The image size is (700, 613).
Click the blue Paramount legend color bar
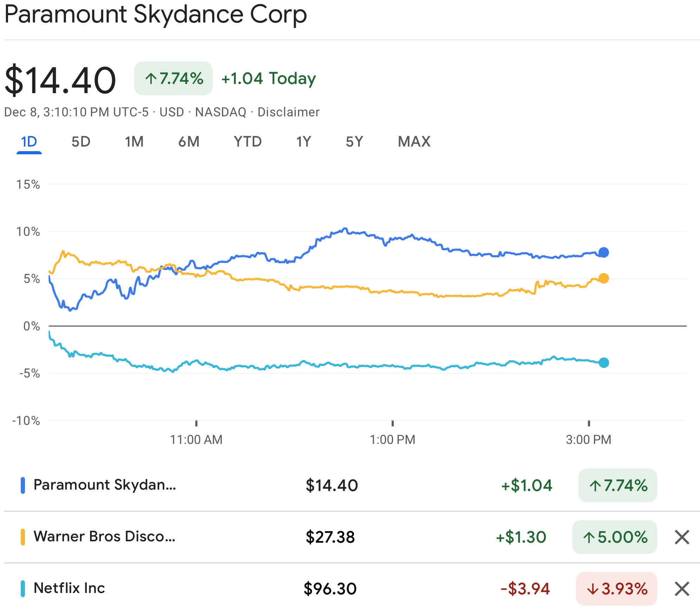click(23, 485)
